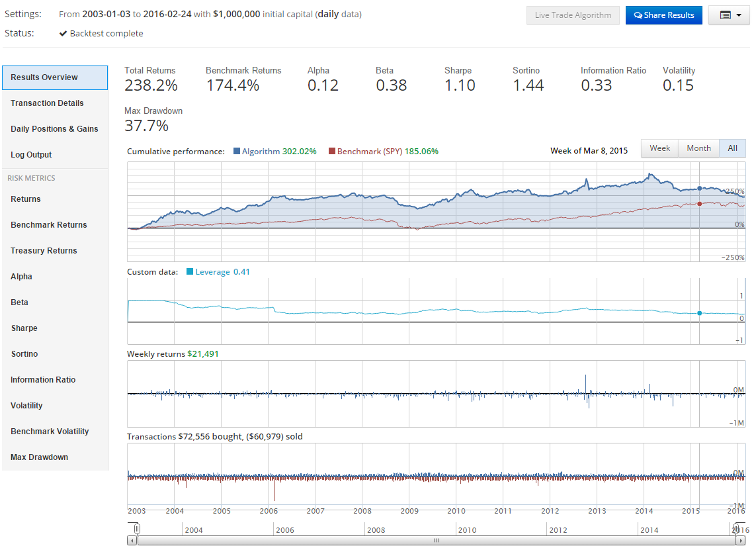Click the scrollbar left arrow
The height and width of the screenshot is (552, 756).
(x=132, y=541)
